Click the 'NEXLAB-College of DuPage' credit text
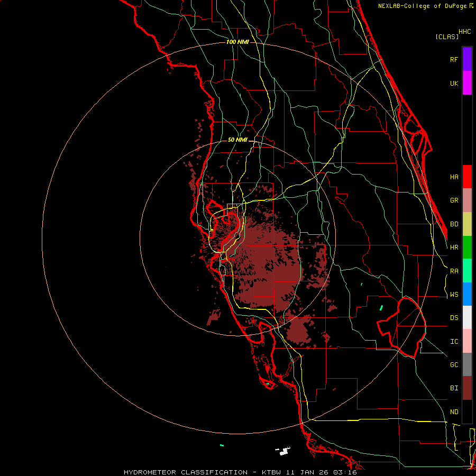 [x=423, y=6]
